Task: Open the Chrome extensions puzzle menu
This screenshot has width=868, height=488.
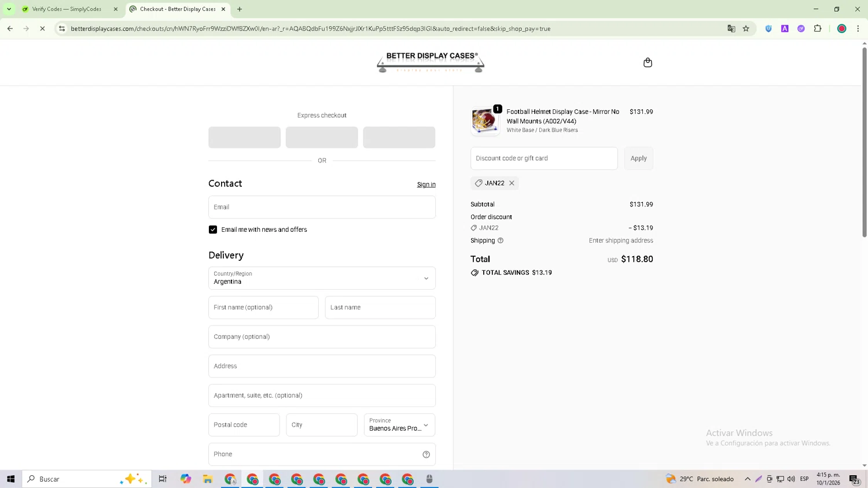Action: [818, 28]
